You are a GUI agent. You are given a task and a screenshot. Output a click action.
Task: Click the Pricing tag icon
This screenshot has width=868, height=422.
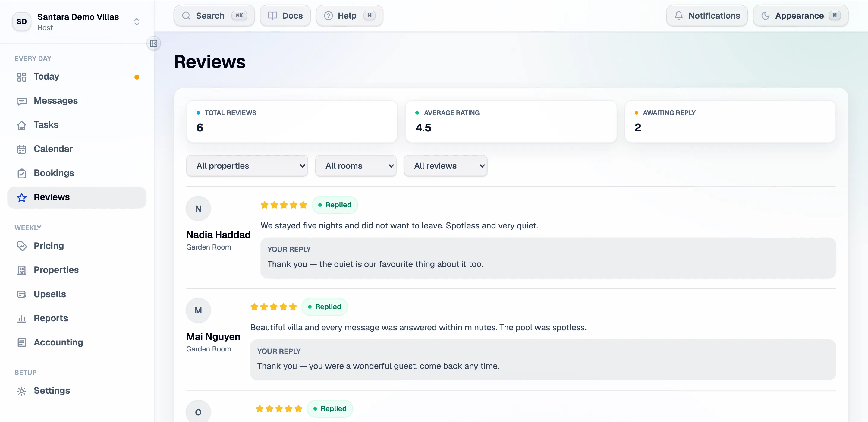click(x=22, y=246)
